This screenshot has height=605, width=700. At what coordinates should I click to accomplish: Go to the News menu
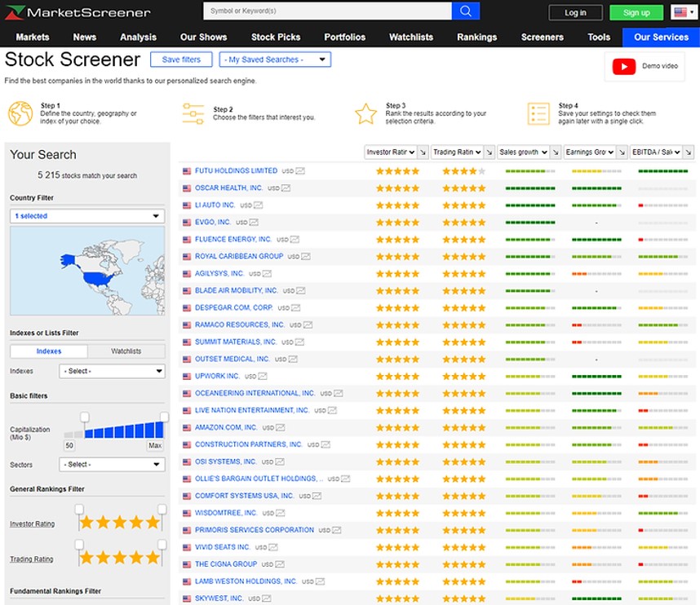85,38
